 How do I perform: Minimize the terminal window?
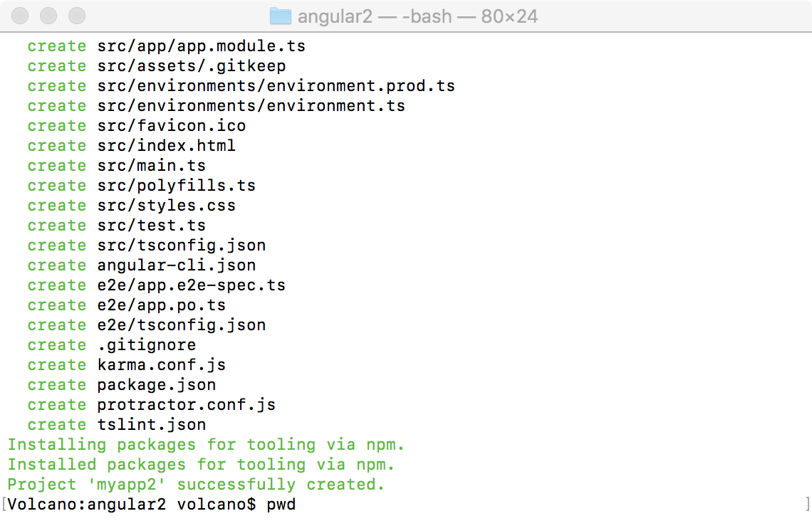pos(48,16)
